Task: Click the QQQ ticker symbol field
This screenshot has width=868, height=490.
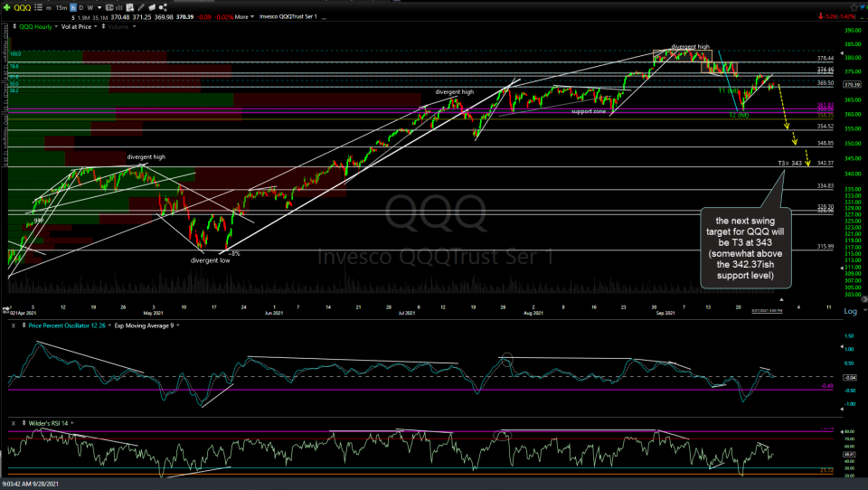Action: [22, 8]
